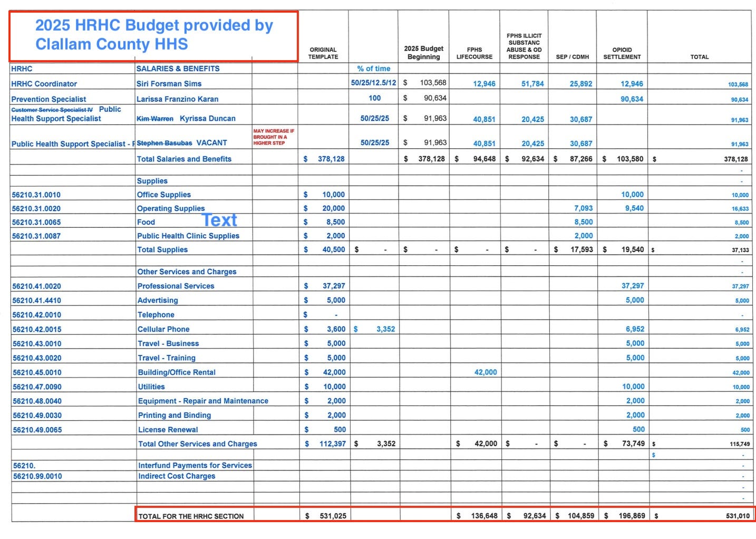Select account code "56210.99.0010"
The image size is (756, 539).
[x=37, y=476]
